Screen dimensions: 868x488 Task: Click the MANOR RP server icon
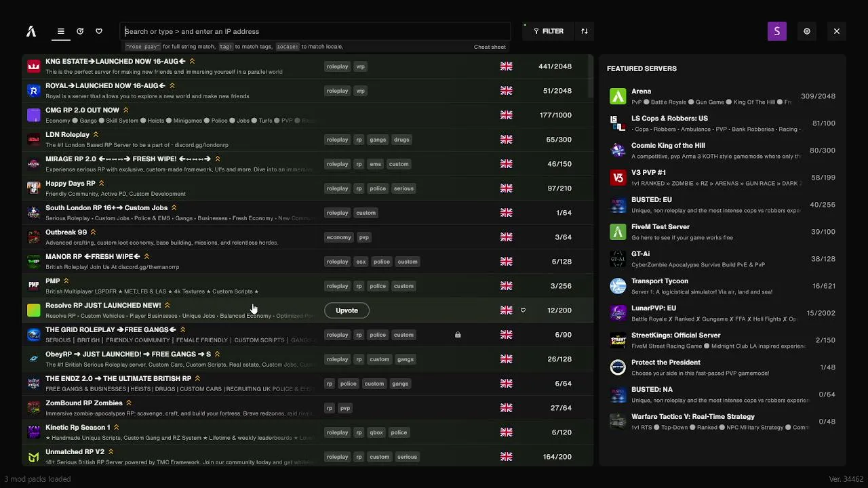tap(34, 262)
